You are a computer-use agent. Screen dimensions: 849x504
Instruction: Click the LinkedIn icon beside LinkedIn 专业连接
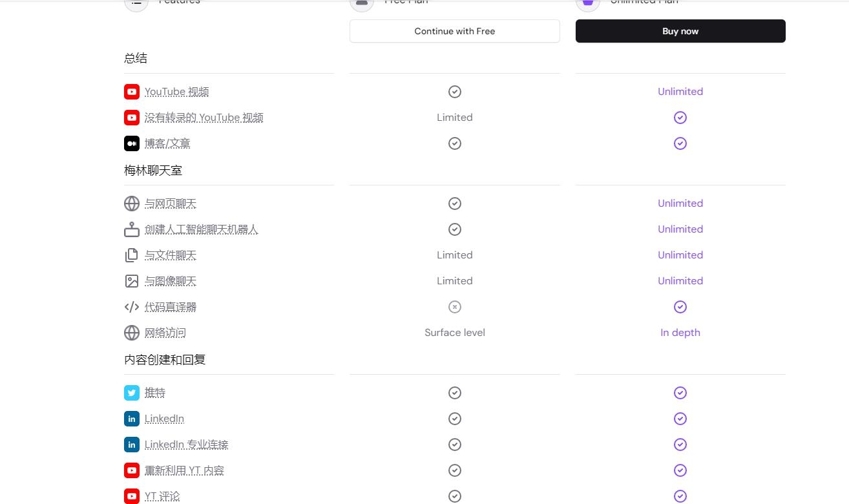(132, 445)
